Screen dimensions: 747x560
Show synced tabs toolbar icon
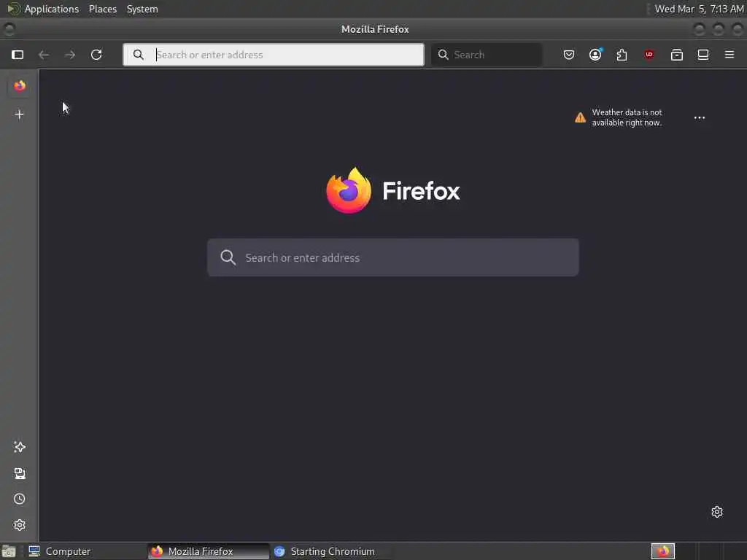tap(703, 55)
